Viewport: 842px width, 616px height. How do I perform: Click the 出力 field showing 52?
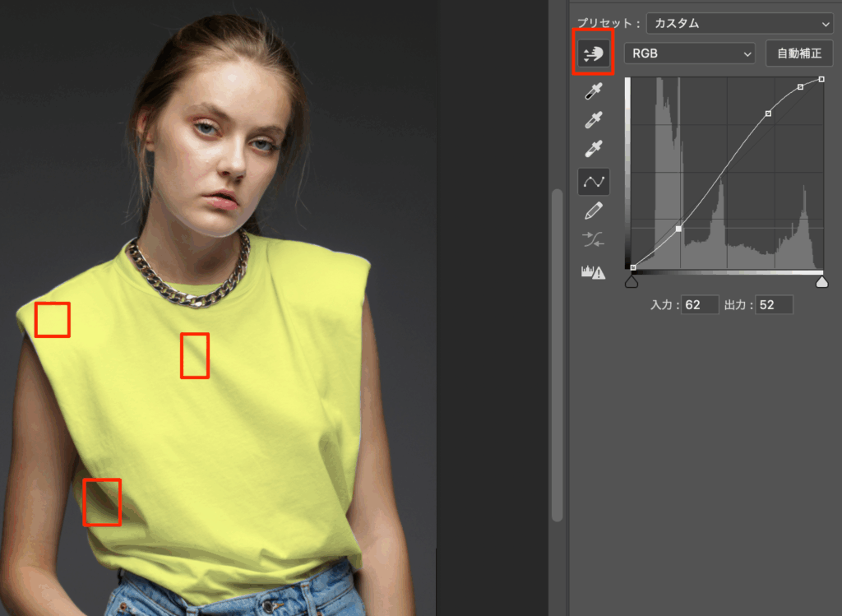[774, 305]
